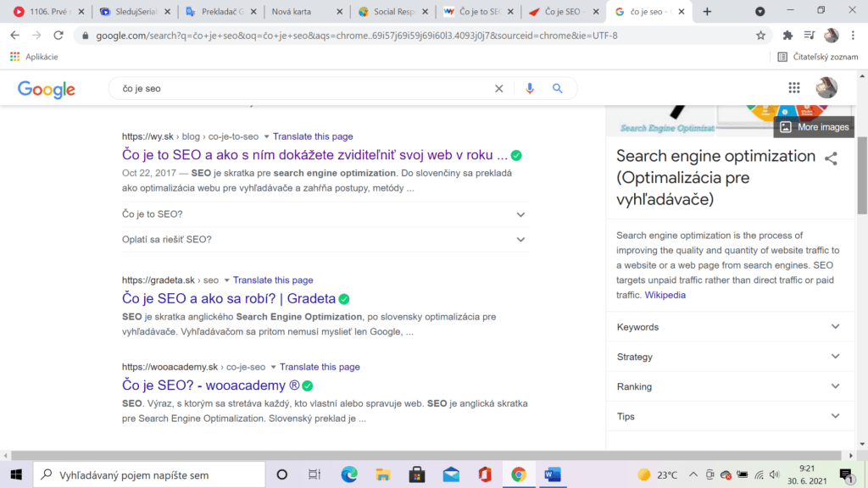868x488 pixels.
Task: Expand Ranking section in knowledge panel
Action: coord(728,386)
